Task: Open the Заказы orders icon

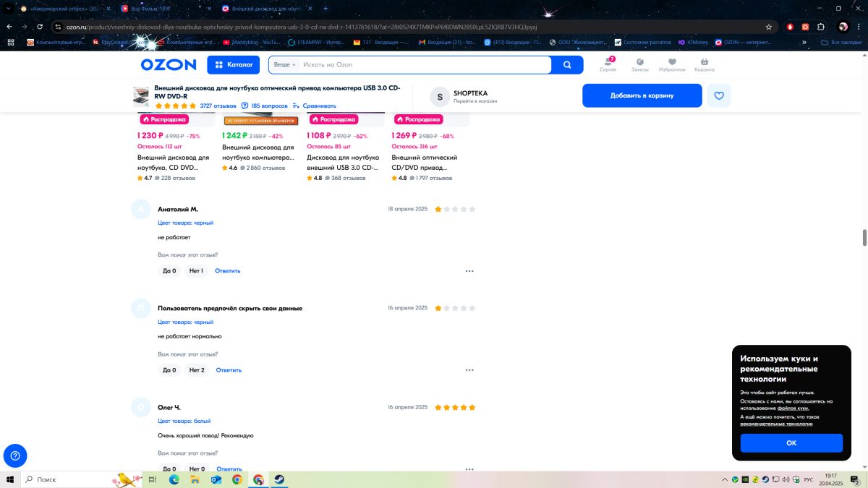Action: [x=640, y=64]
